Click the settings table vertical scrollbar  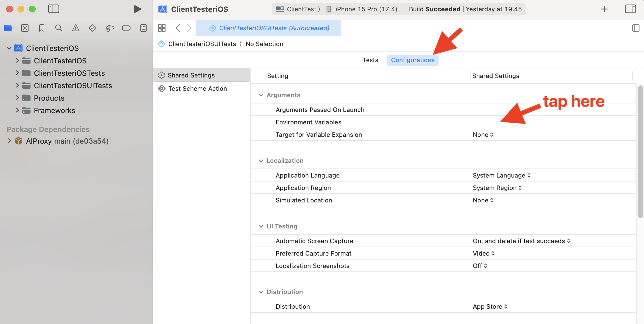pos(640,152)
